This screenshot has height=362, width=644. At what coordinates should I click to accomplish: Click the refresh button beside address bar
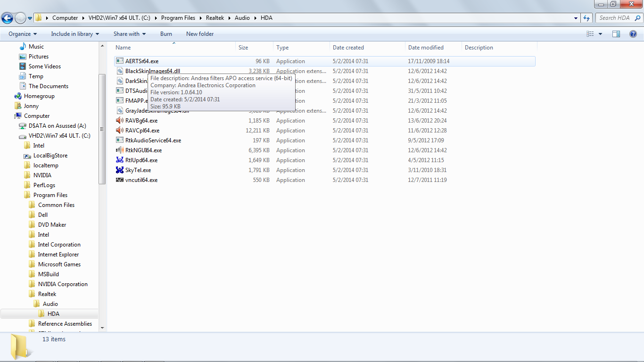click(x=586, y=18)
